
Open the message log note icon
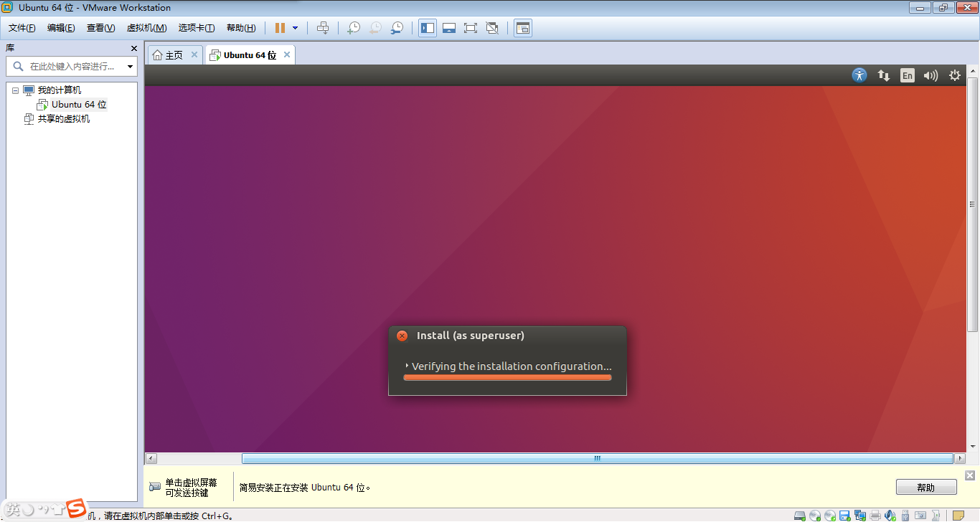[958, 515]
